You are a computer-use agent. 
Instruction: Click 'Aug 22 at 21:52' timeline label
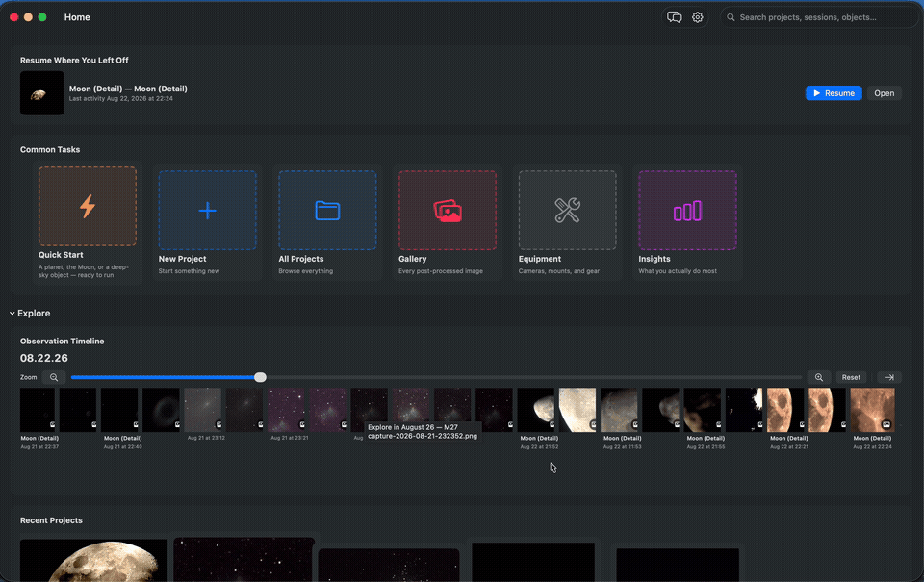tap(539, 446)
